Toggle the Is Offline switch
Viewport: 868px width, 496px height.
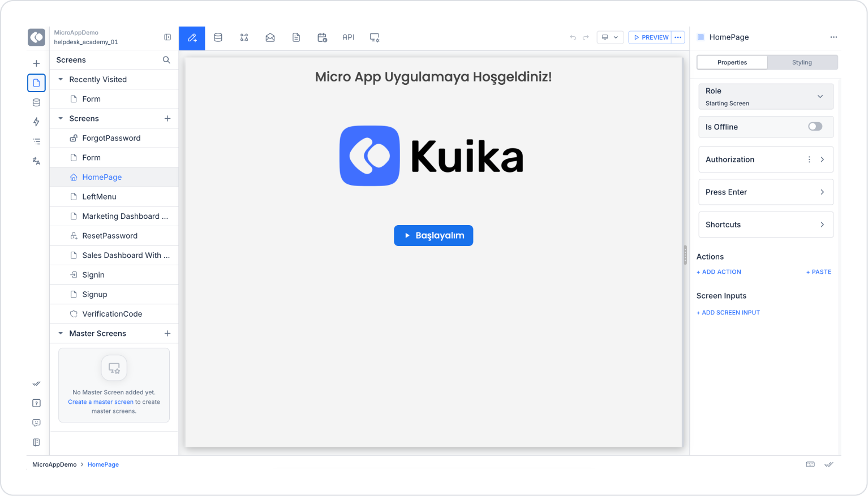pyautogui.click(x=815, y=127)
